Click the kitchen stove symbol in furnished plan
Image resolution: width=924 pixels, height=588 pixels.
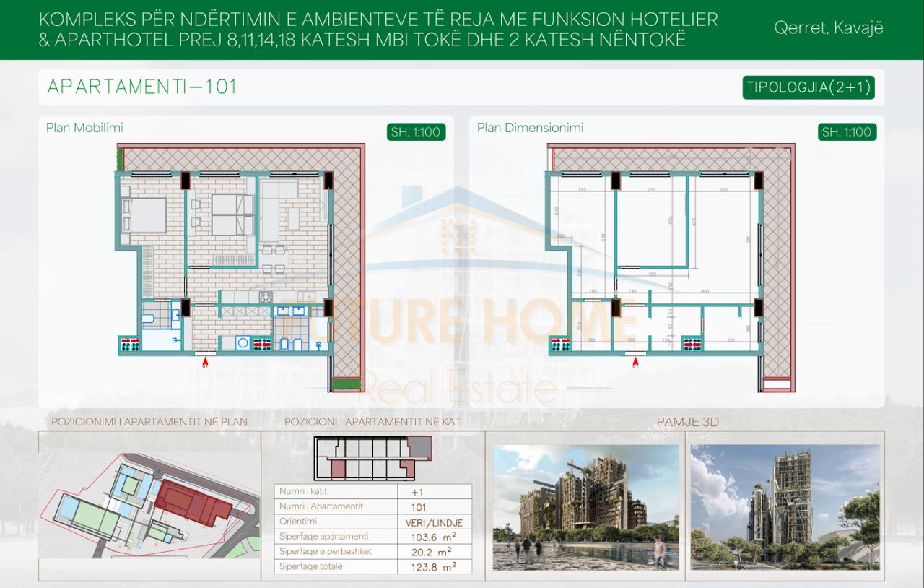[266, 296]
